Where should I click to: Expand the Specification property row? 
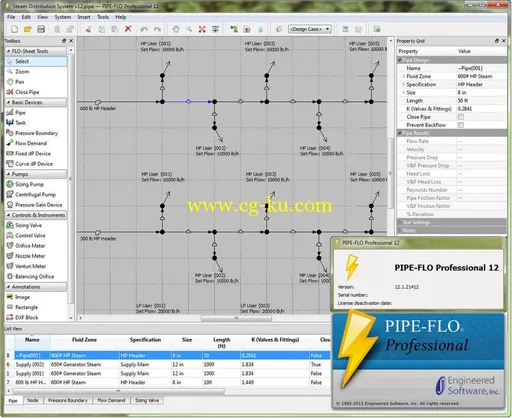[403, 84]
